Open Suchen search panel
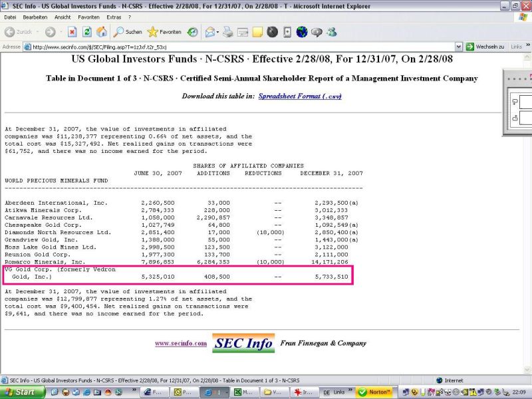This screenshot has width=532, height=399. point(128,32)
